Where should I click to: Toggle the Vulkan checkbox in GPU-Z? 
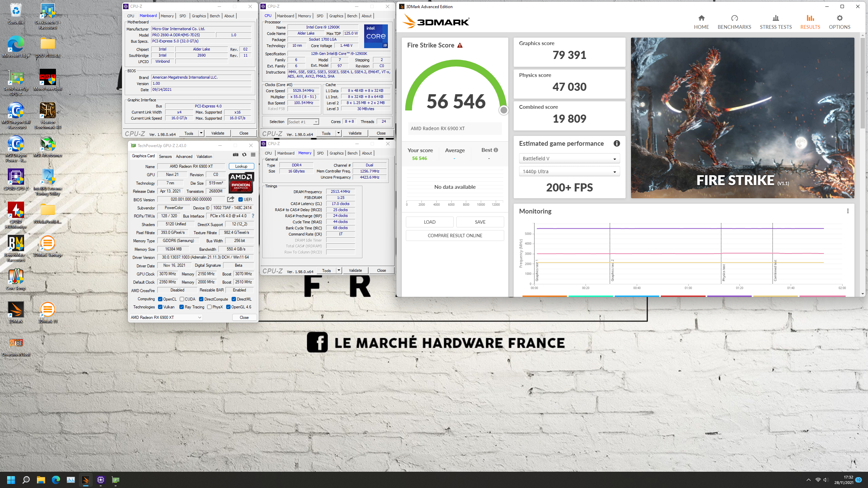160,307
